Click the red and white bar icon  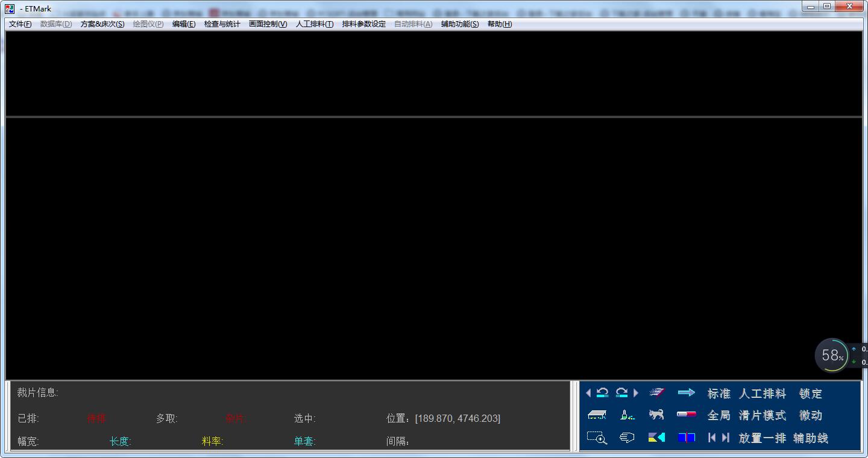tap(687, 415)
